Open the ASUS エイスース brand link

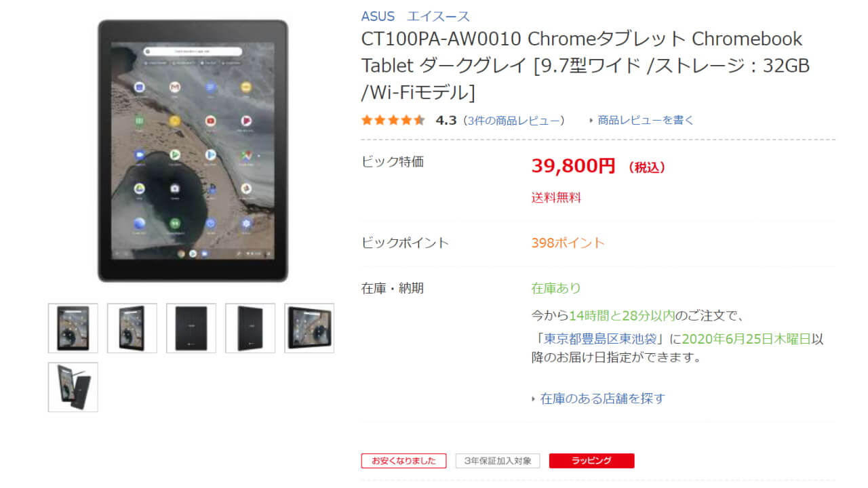click(415, 16)
